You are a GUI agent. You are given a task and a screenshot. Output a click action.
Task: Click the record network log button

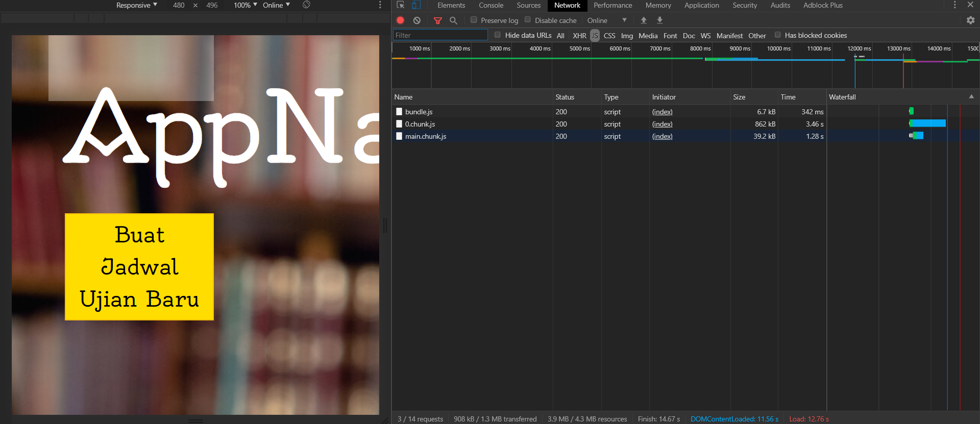click(400, 20)
